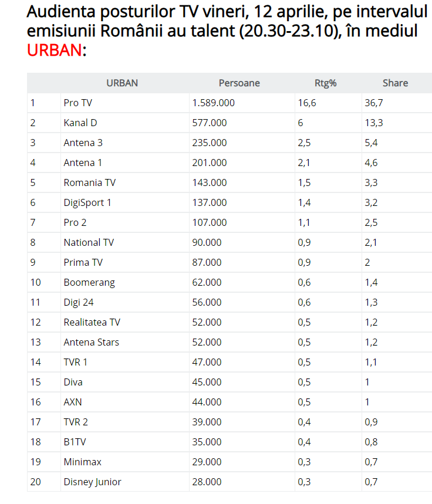Click the 36,7 share value
The height and width of the screenshot is (504, 432).
[x=374, y=103]
